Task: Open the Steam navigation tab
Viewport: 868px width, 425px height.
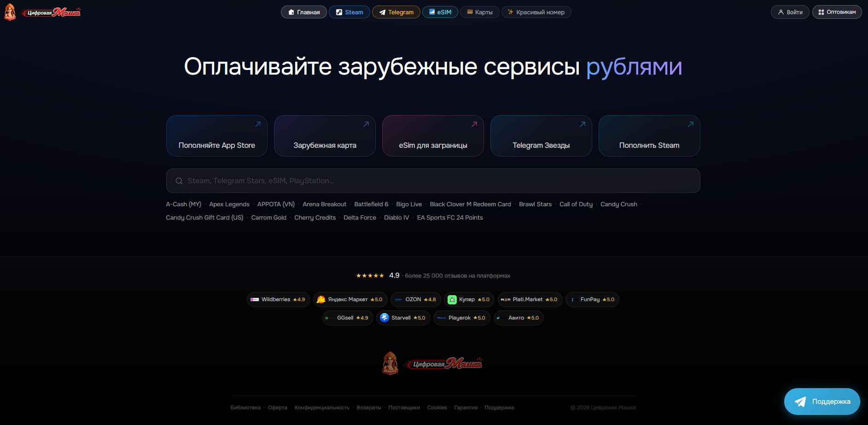Action: [x=350, y=12]
